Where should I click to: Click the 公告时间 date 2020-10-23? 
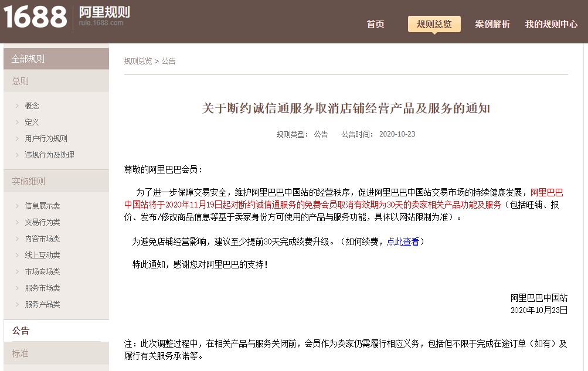click(397, 134)
